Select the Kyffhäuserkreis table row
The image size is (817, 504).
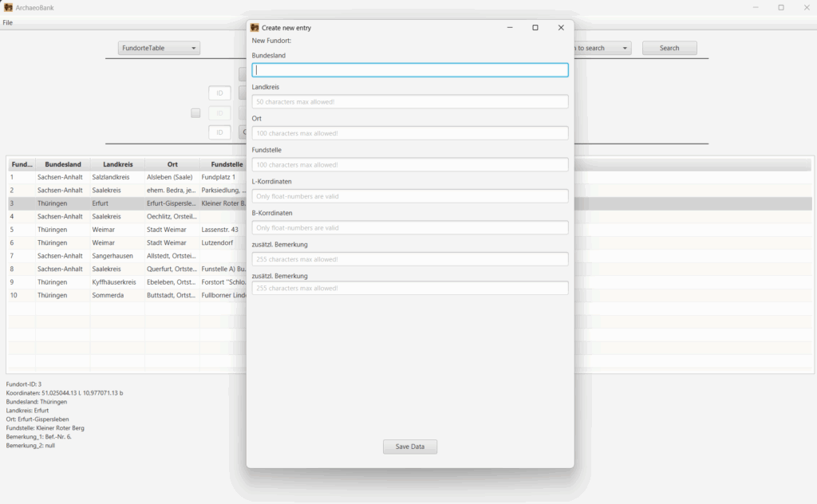(x=116, y=282)
